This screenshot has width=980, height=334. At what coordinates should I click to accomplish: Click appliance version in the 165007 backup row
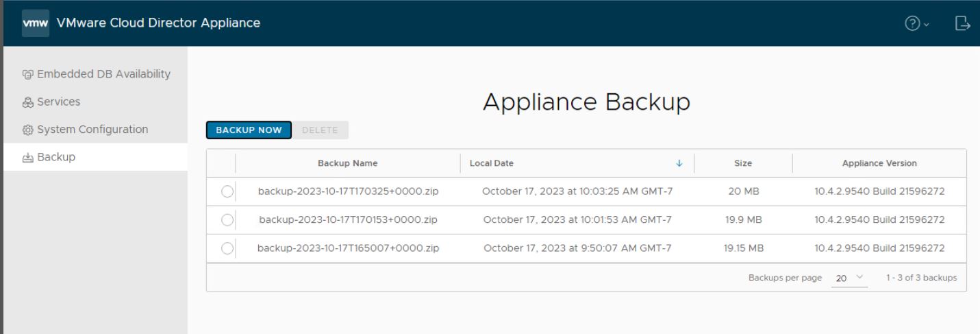879,248
